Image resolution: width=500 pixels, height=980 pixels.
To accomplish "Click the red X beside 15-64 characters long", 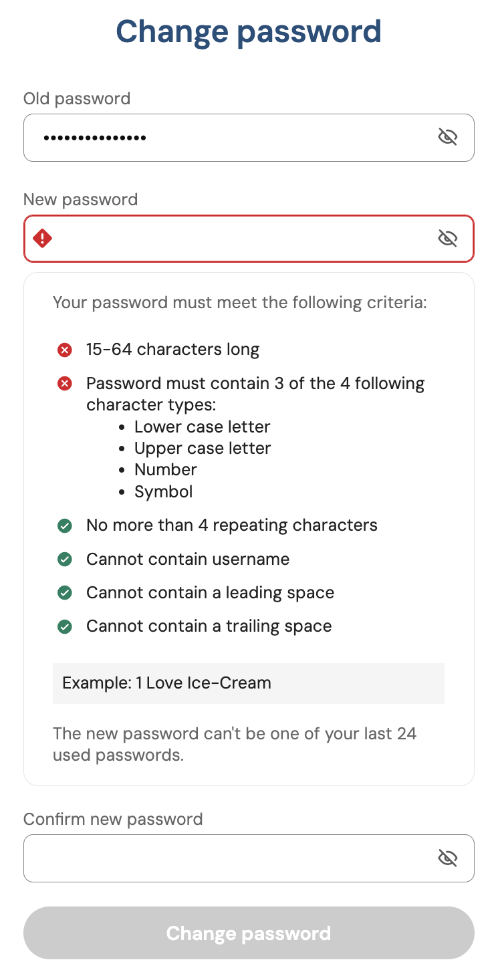I will coord(65,350).
